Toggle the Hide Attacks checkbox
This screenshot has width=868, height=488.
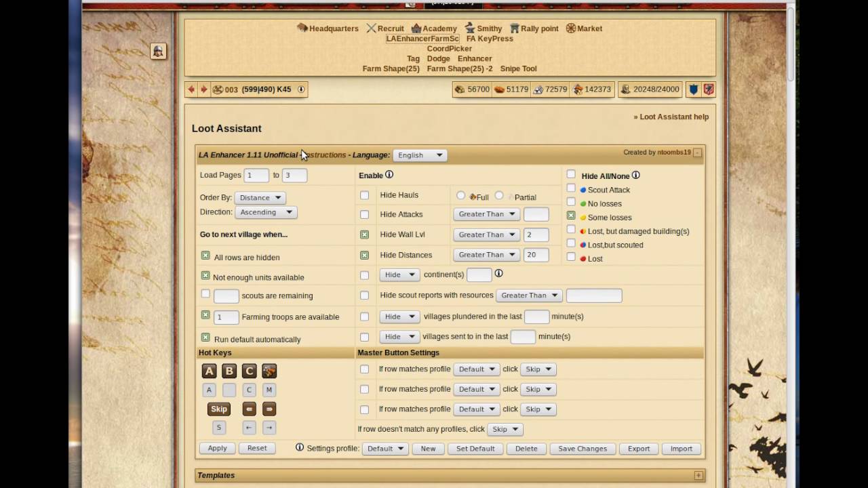tap(365, 214)
